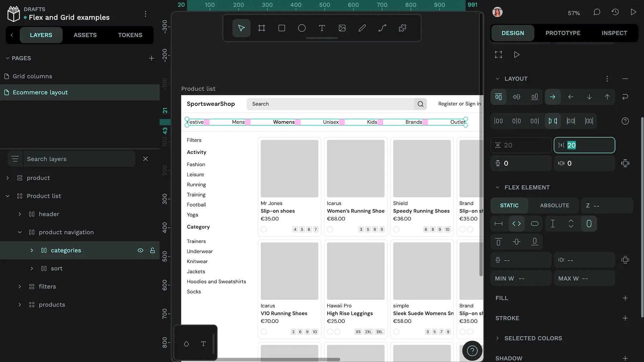Screen dimensions: 644x362
Task: Select the Text tool in toolbar
Action: [x=322, y=28]
